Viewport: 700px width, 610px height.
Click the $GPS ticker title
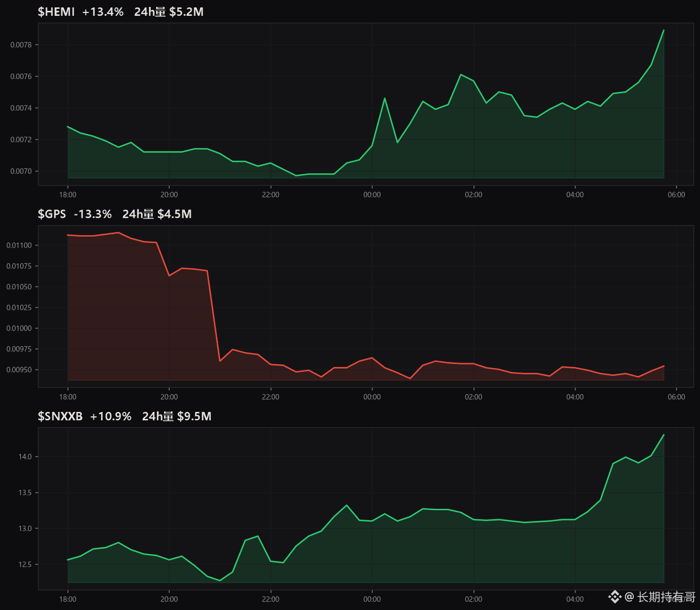[x=52, y=214]
